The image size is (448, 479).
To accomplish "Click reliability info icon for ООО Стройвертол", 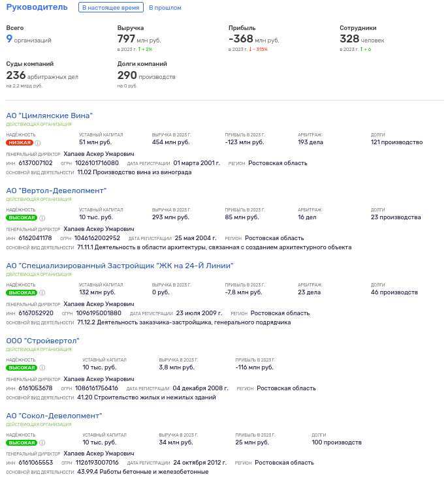I will (x=42, y=368).
